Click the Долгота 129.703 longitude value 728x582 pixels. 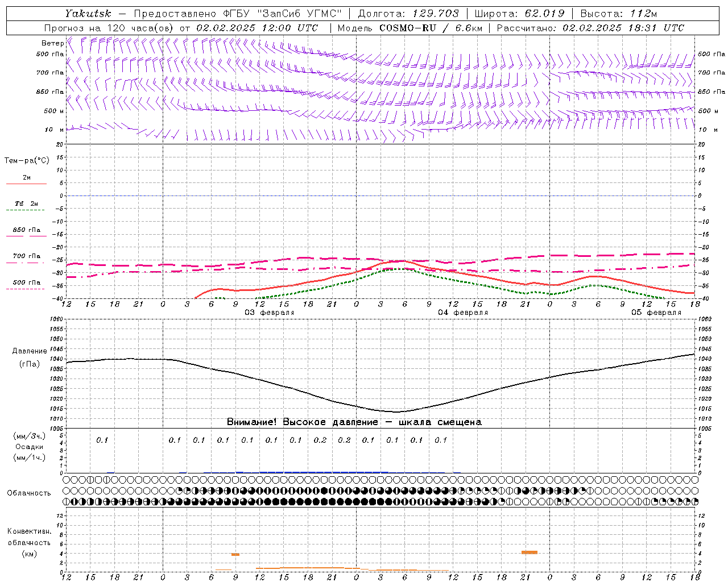click(409, 14)
